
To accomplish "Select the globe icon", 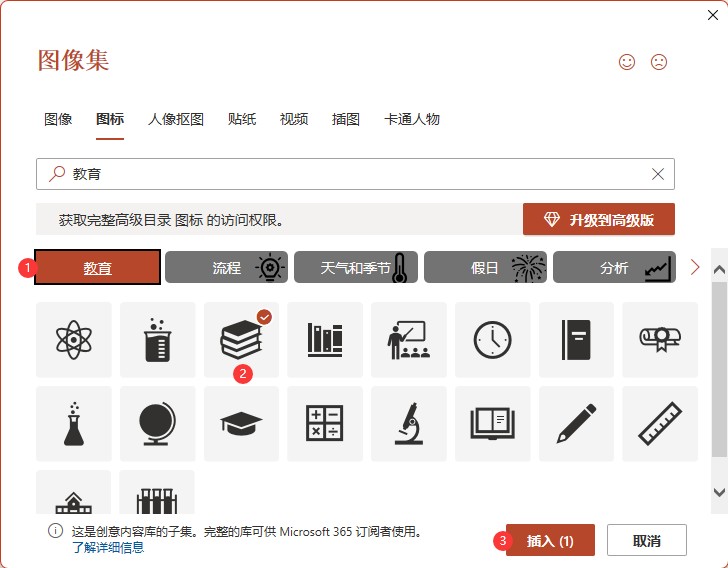I will 158,424.
